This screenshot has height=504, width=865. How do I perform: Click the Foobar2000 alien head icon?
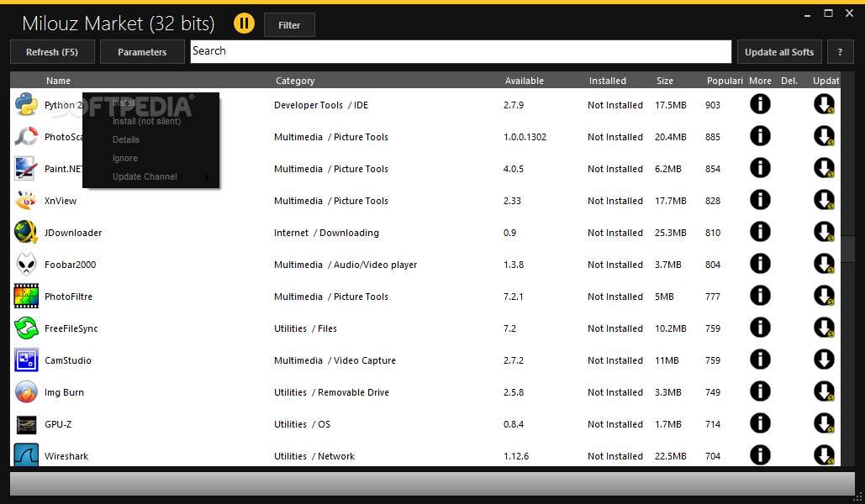(26, 264)
